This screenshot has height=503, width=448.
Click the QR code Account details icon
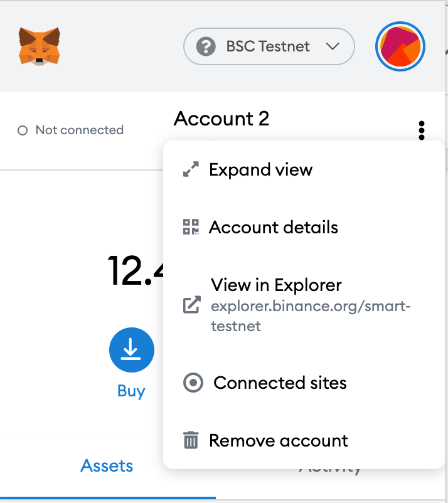[191, 227]
